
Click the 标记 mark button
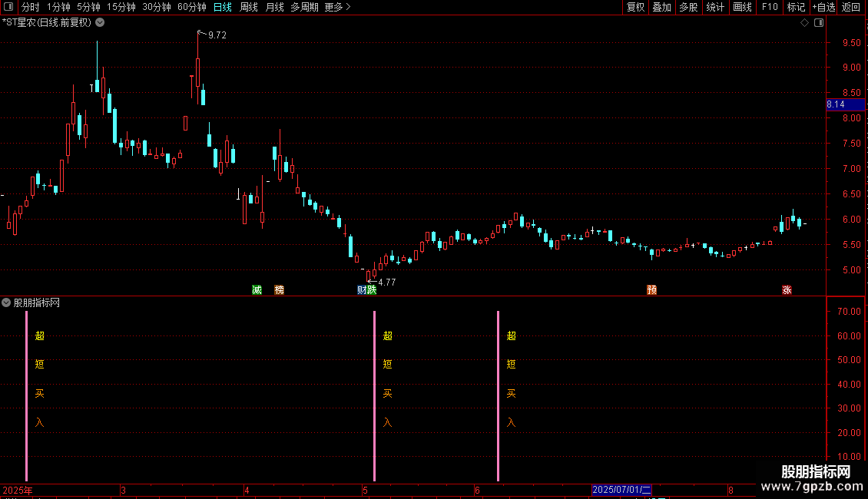(x=796, y=7)
